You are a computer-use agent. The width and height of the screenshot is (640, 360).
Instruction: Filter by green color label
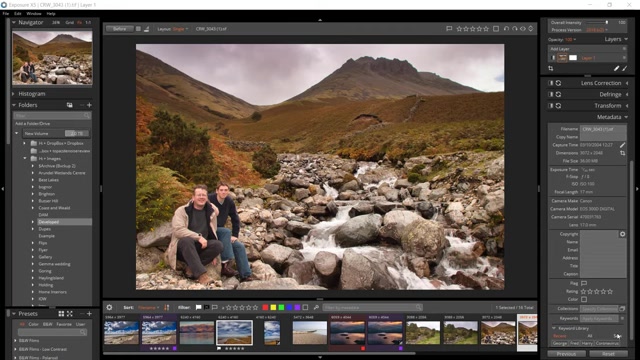click(x=281, y=307)
